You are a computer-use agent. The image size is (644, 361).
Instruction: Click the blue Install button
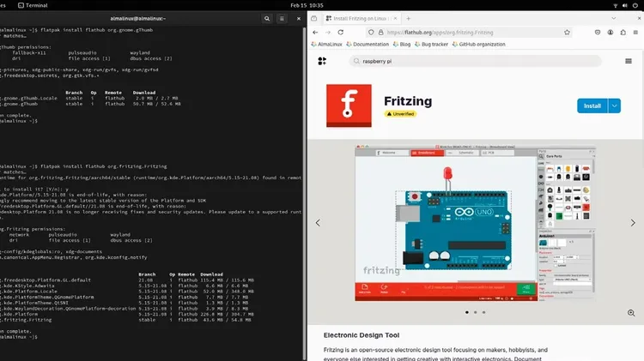[x=592, y=105]
